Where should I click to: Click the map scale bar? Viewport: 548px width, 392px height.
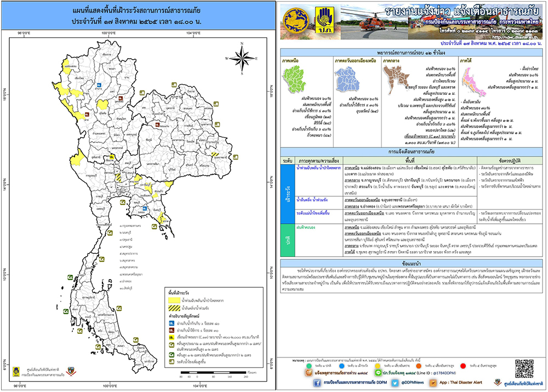click(213, 372)
